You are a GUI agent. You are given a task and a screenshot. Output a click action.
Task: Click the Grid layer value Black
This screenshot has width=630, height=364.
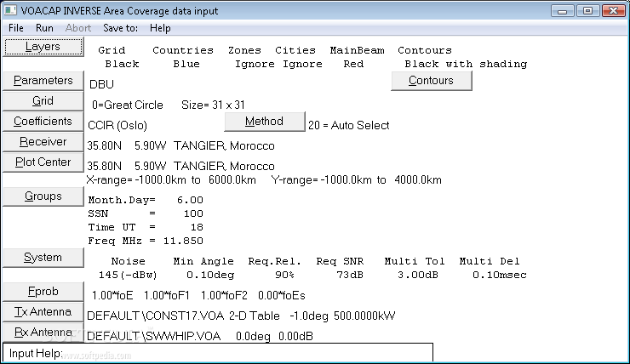point(122,64)
